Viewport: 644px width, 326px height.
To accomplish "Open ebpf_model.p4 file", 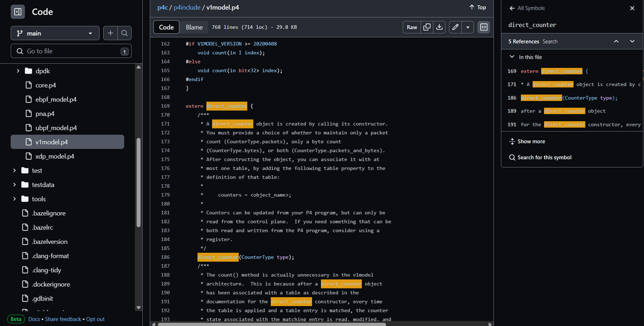I will (x=56, y=99).
